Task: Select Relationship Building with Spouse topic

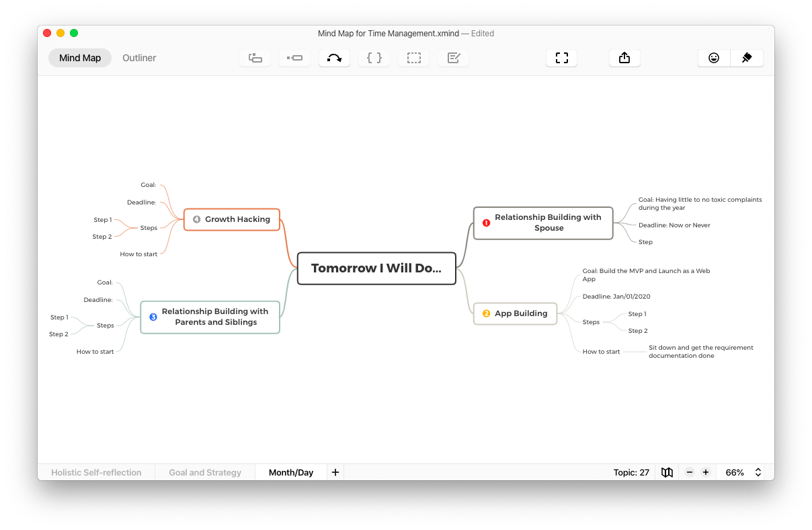Action: 543,223
